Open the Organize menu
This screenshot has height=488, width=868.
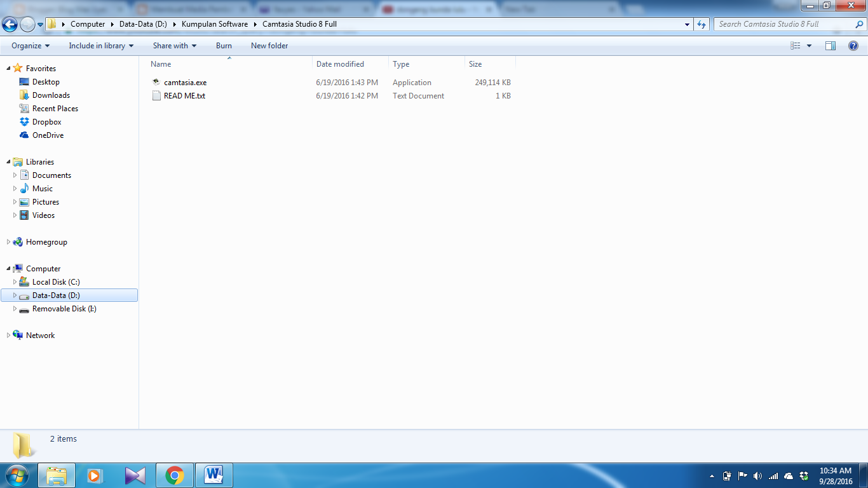pos(30,46)
